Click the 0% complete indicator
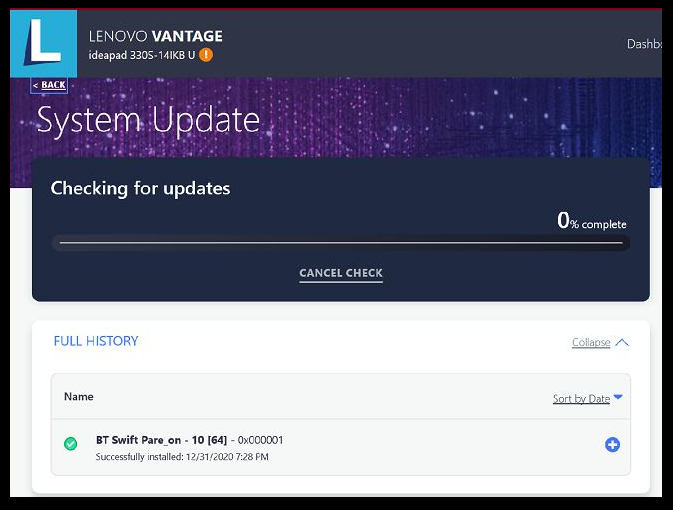Screen dimensions: 673x510 [591, 220]
